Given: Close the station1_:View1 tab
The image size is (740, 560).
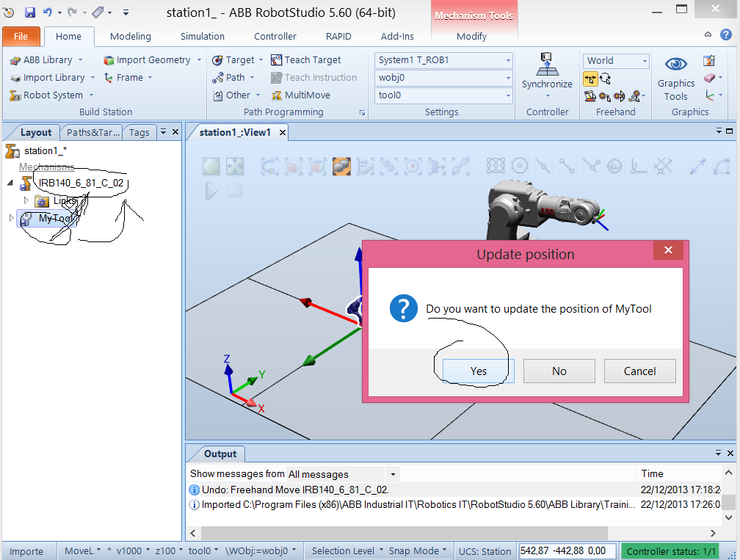Looking at the screenshot, I should point(282,133).
